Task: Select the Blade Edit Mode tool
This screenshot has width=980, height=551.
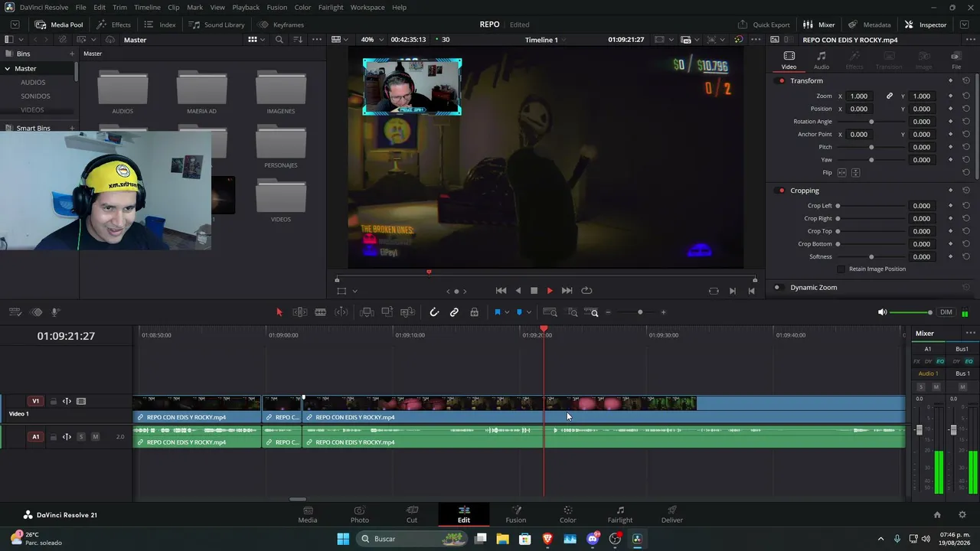Action: (x=321, y=312)
